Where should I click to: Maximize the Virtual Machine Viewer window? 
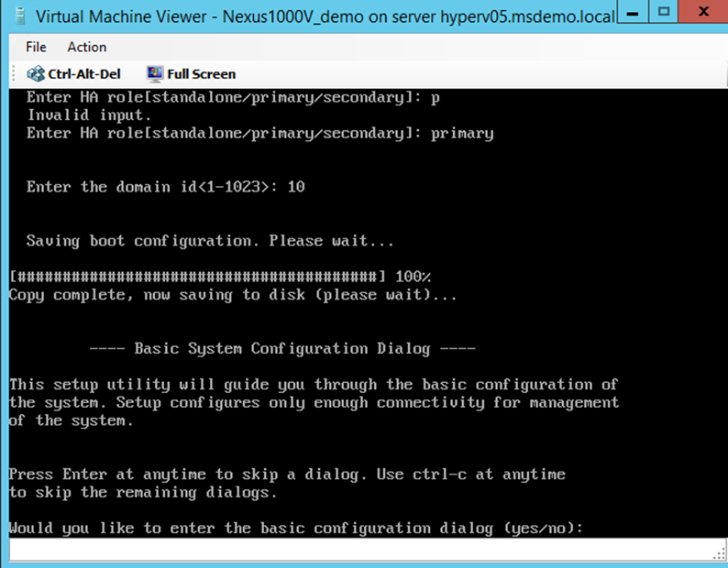[x=664, y=12]
